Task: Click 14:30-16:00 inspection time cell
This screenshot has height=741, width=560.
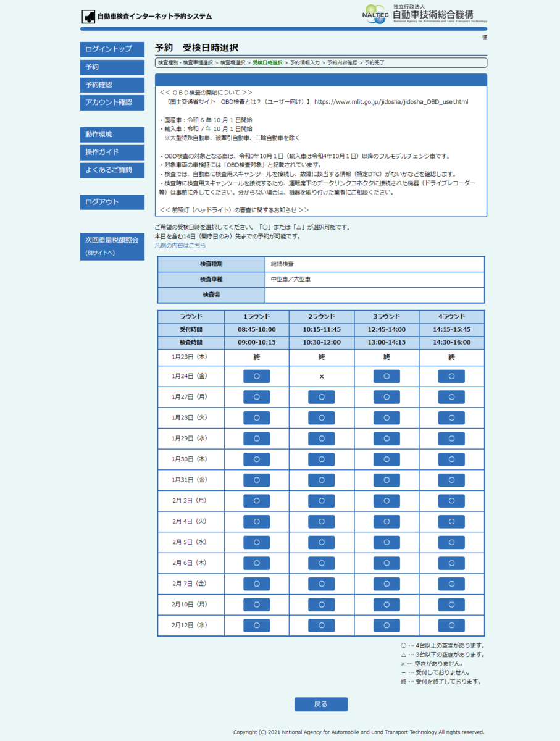Action: pos(451,343)
